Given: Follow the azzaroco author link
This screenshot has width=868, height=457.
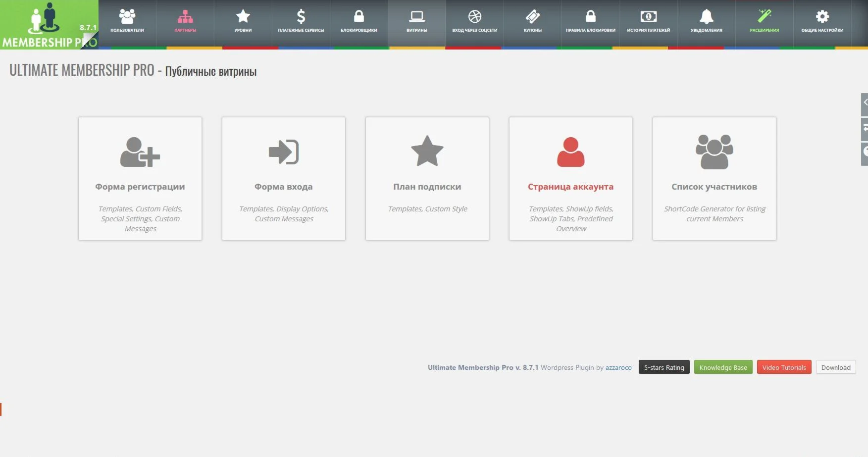Looking at the screenshot, I should click(618, 367).
